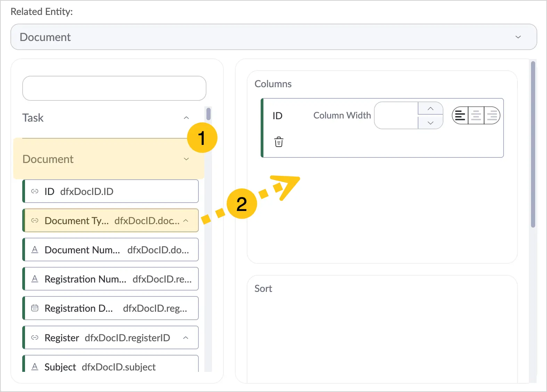Expand the Register field chevron
Viewport: 547px width, 392px height.
point(186,337)
